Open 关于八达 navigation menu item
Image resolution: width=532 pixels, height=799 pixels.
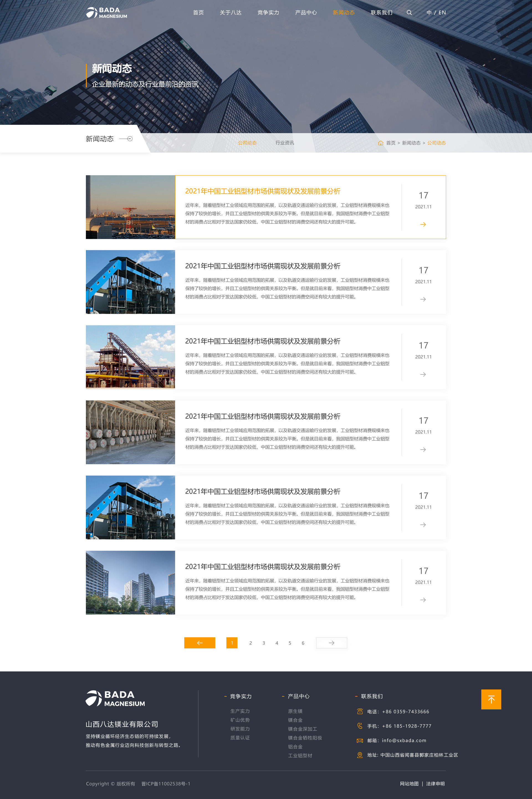coord(230,12)
